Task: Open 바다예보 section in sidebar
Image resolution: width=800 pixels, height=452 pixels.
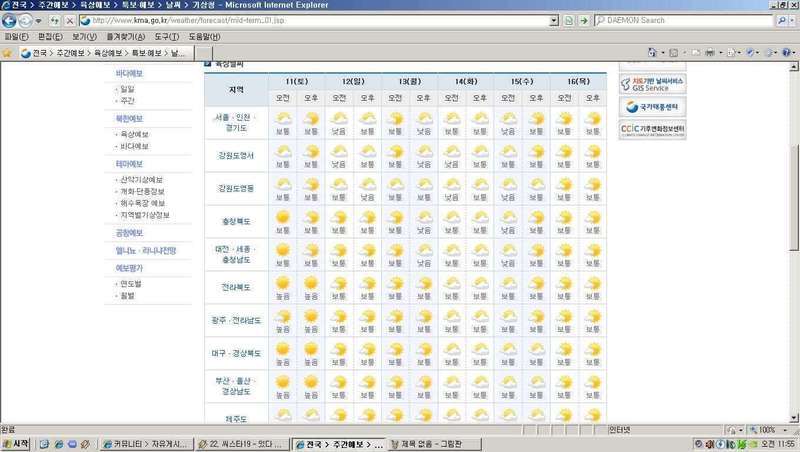Action: coord(129,73)
